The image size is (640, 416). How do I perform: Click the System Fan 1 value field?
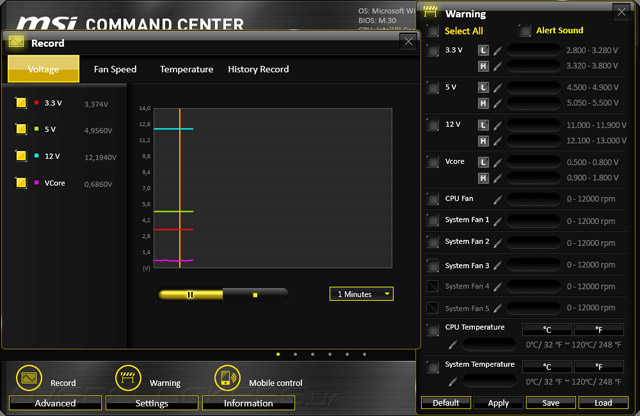(x=534, y=221)
